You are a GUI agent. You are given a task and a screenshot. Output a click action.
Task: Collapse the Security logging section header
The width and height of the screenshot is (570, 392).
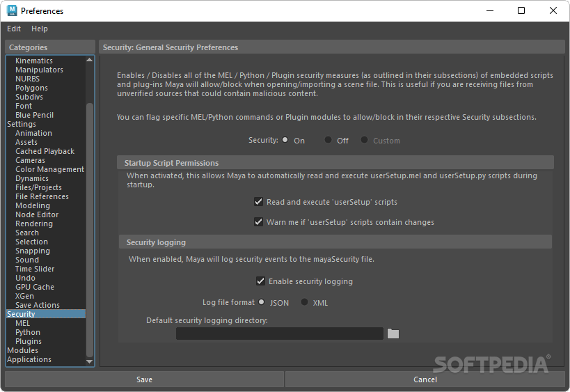click(335, 242)
